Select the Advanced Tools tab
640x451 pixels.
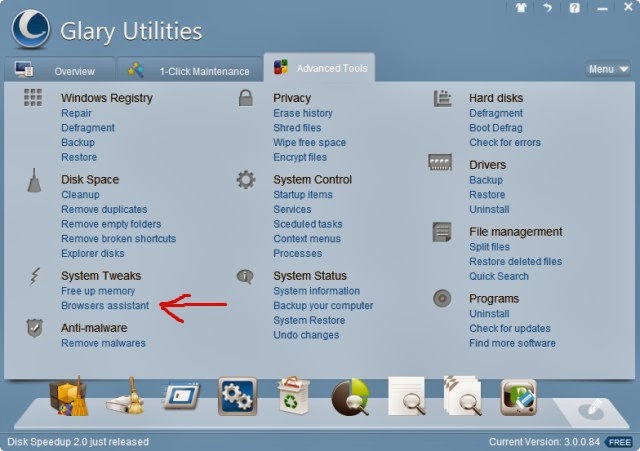pos(319,67)
